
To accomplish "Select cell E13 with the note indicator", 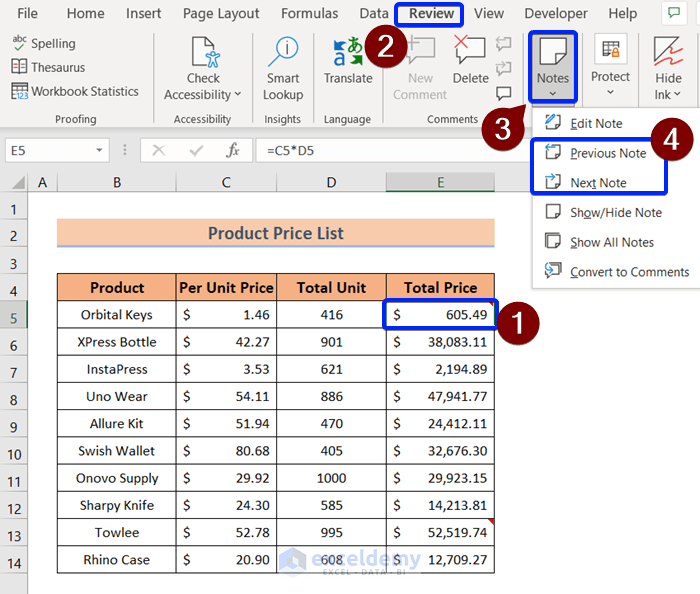I will 440,532.
